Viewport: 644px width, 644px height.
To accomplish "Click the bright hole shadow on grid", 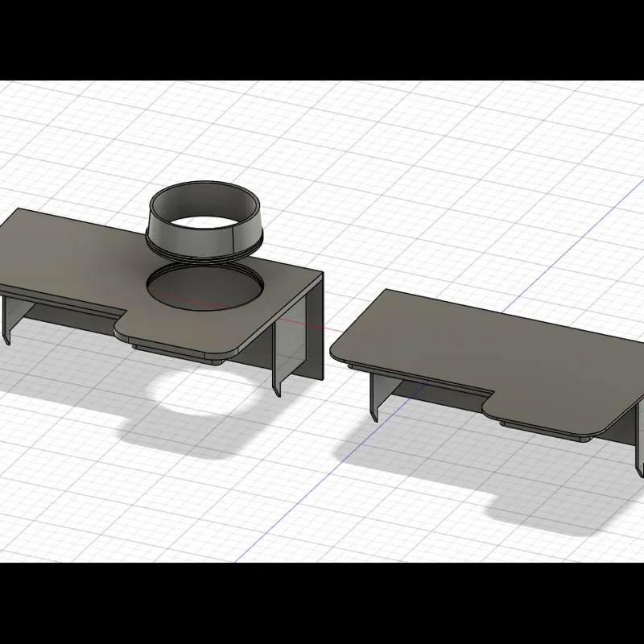I will point(204,390).
